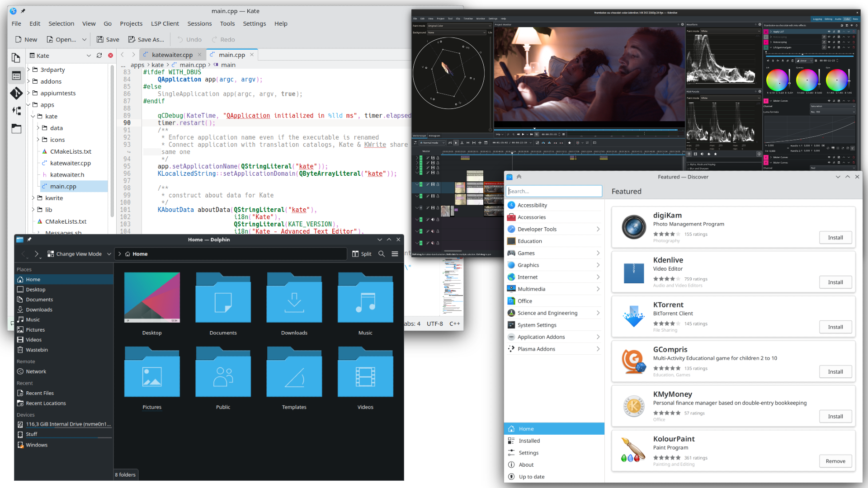This screenshot has height=488, width=868.
Task: Click the Lift color wheel in Kdenlive
Action: (777, 80)
